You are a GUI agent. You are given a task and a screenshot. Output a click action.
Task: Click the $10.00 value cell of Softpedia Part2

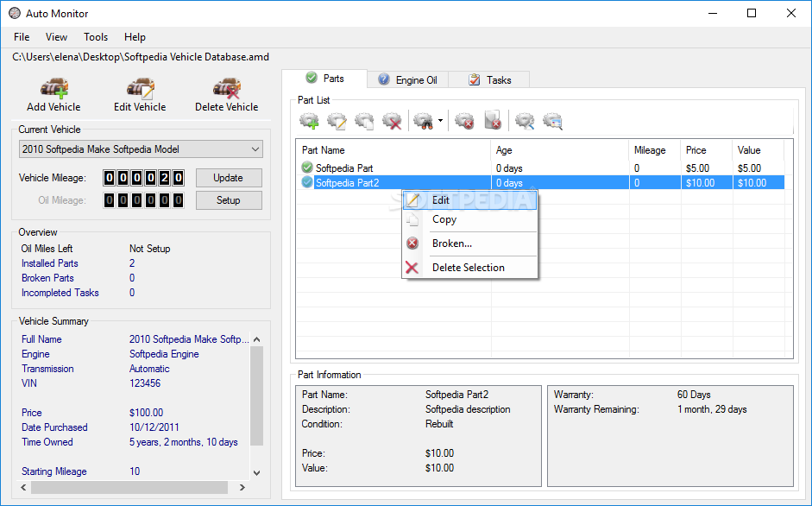(752, 182)
